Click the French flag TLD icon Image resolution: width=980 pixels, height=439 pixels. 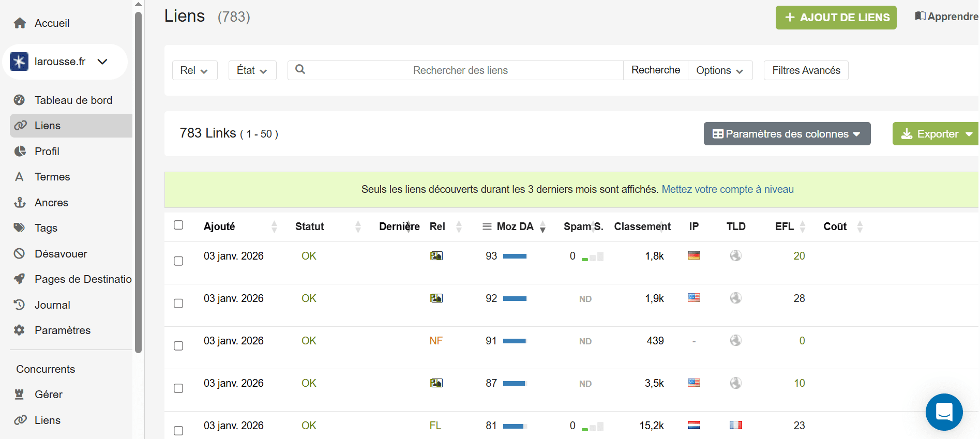(736, 425)
